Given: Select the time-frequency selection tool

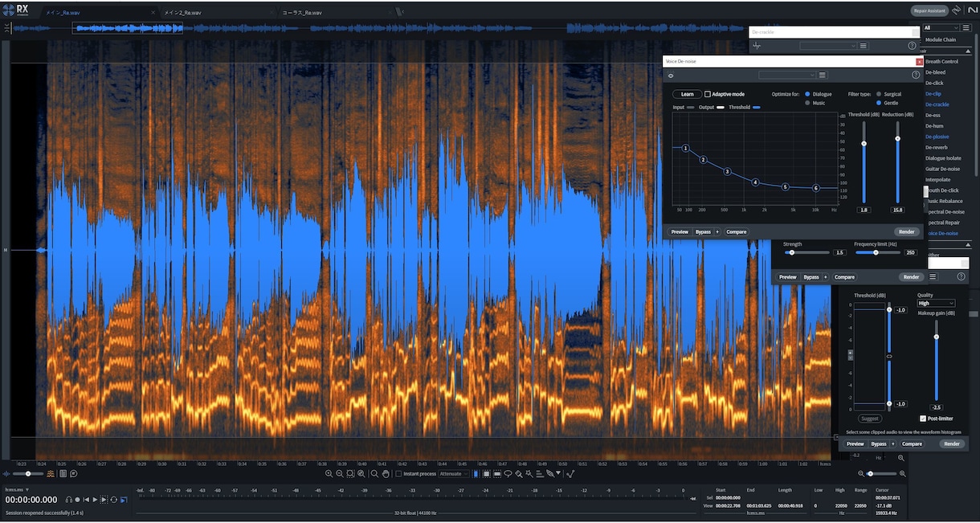Looking at the screenshot, I should (x=487, y=474).
